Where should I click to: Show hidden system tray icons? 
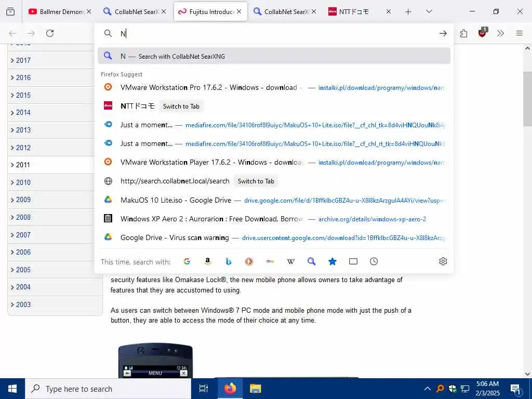point(428,389)
